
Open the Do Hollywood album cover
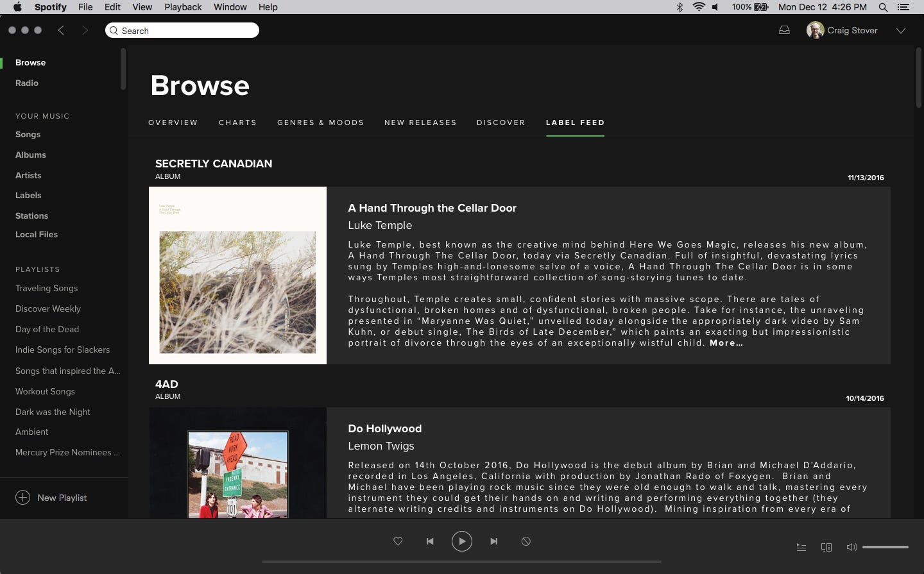tap(237, 463)
